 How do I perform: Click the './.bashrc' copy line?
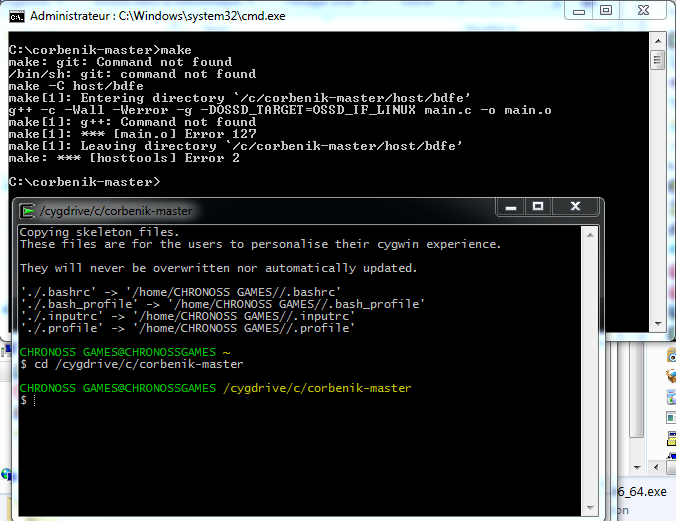tap(180, 292)
